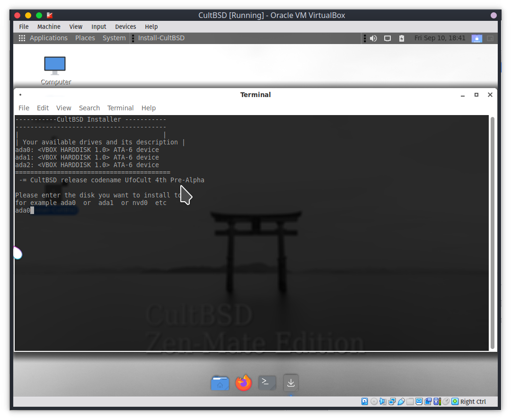This screenshot has width=511, height=420.
Task: Open the Search menu in Terminal
Action: (89, 108)
